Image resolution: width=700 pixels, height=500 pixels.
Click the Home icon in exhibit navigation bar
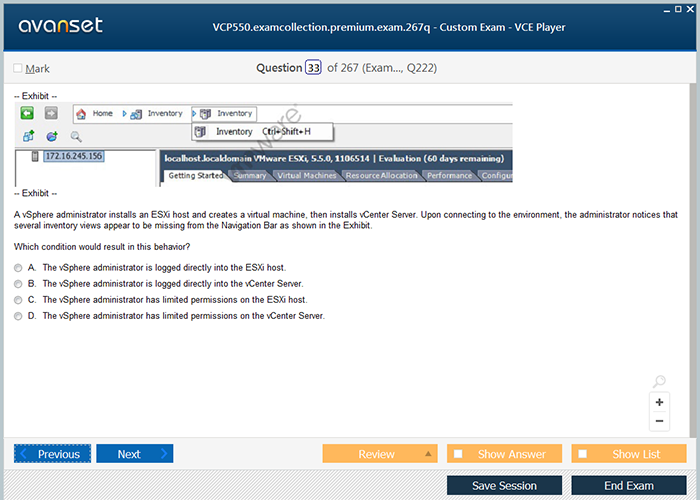81,114
